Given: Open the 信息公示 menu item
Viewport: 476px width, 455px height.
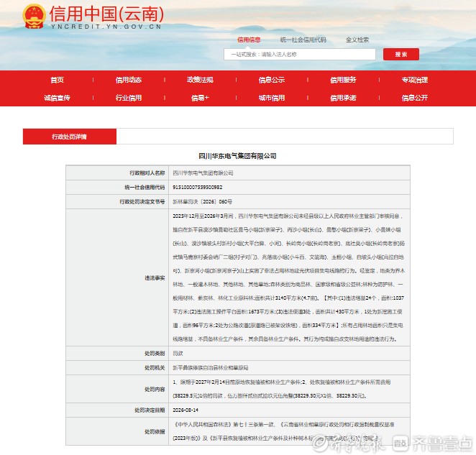Looking at the screenshot, I should (272, 80).
